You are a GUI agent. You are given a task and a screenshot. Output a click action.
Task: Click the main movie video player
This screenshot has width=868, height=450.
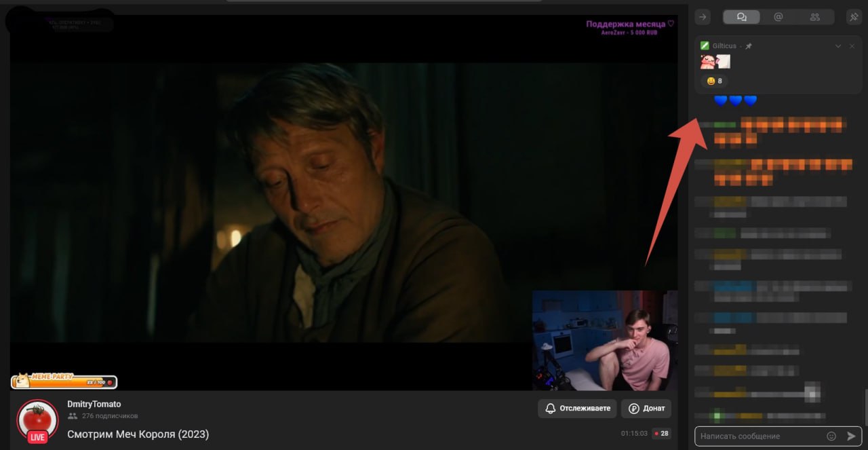[344, 202]
